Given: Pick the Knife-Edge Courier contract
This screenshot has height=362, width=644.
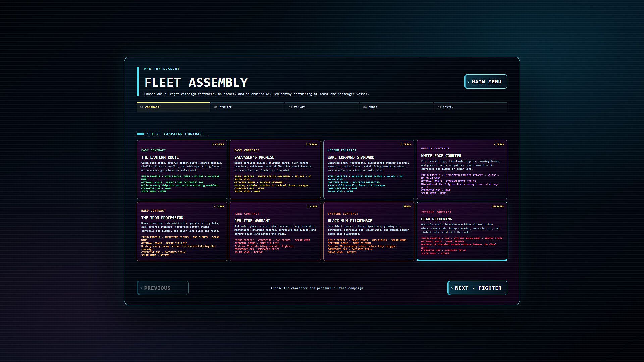Looking at the screenshot, I should pyautogui.click(x=462, y=170).
